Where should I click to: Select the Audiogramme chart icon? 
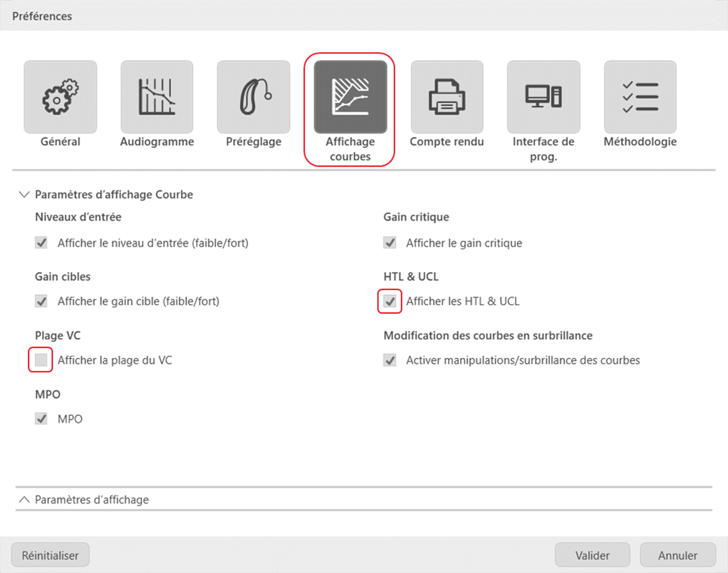point(157,97)
